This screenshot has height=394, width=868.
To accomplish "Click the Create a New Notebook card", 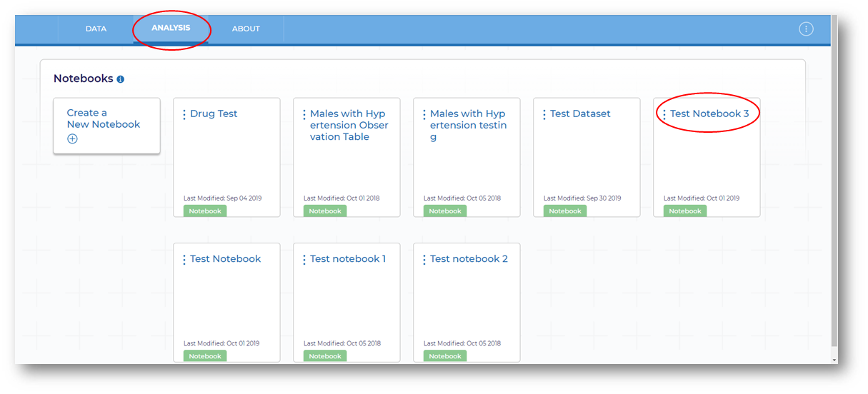I will 106,126.
